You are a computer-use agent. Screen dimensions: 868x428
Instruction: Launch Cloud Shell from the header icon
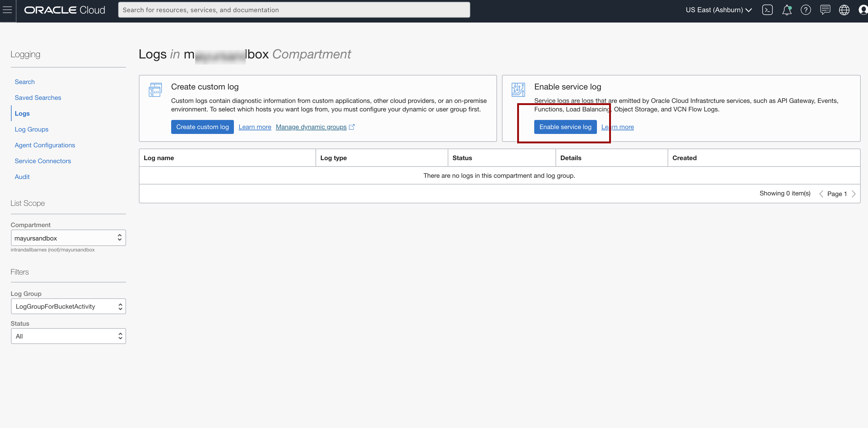767,10
